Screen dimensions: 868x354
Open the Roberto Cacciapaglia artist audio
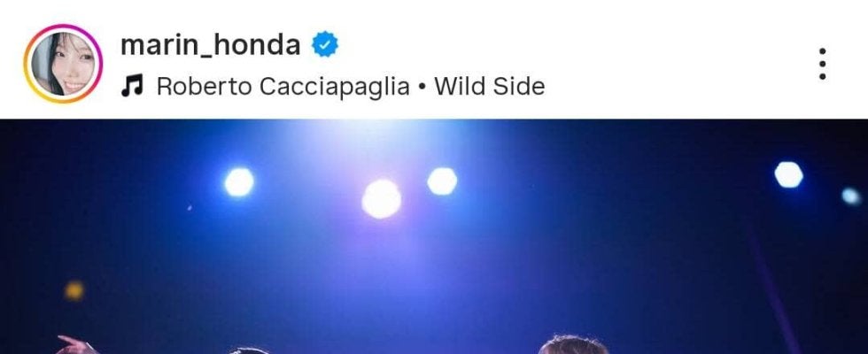click(283, 87)
